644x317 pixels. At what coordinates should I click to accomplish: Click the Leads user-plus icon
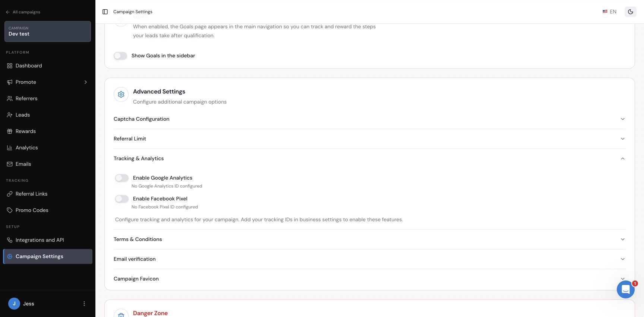pos(10,115)
